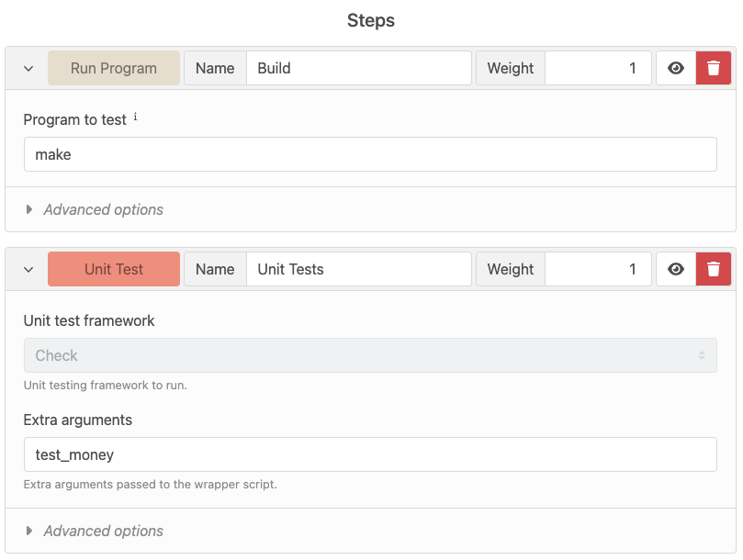Click the Program to test field containing make

pyautogui.click(x=370, y=154)
